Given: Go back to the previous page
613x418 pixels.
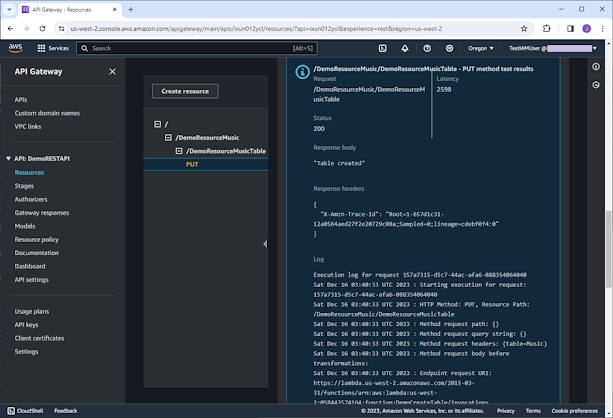Looking at the screenshot, I should click(x=11, y=29).
